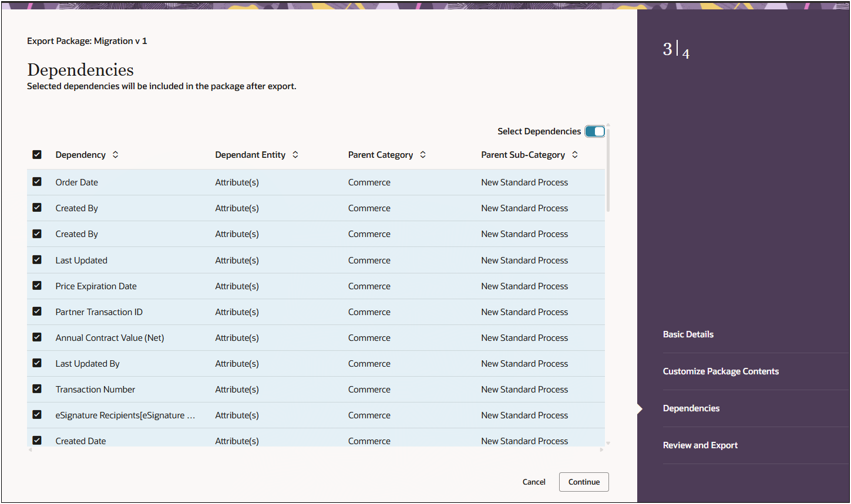
Task: Click the Price Expiration Date text
Action: pyautogui.click(x=96, y=286)
